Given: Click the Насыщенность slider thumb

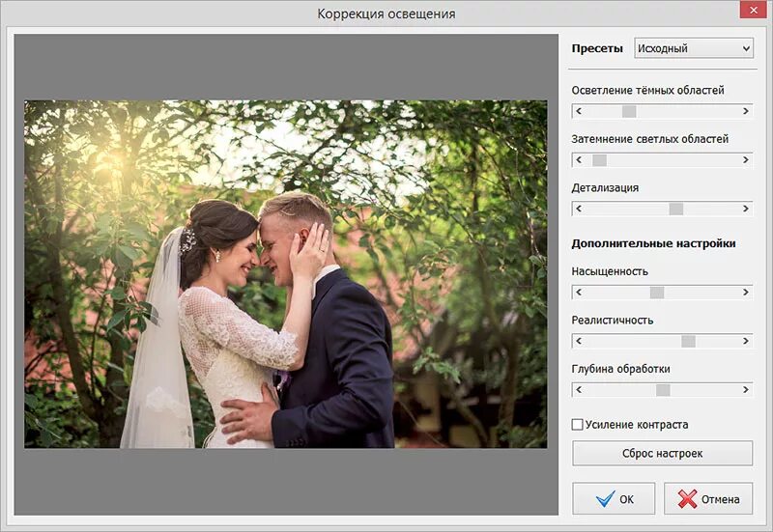Looking at the screenshot, I should 657,293.
